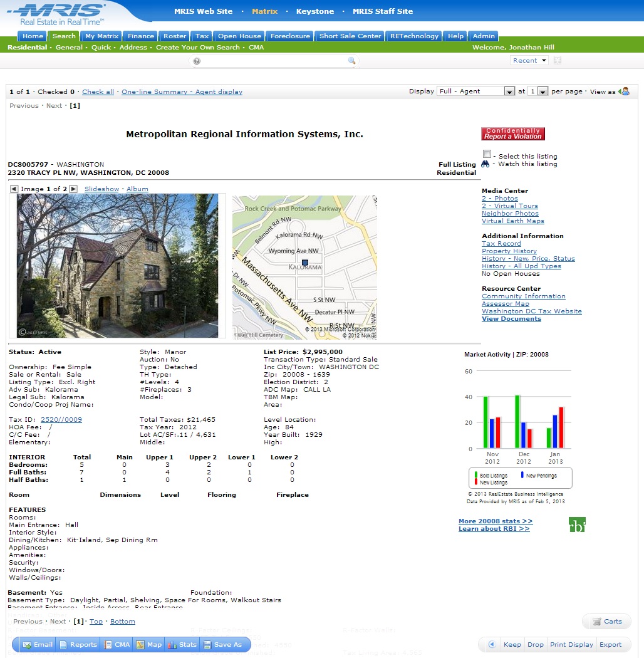The width and height of the screenshot is (644, 658).
Task: Click the search magnifier icon
Action: click(352, 61)
